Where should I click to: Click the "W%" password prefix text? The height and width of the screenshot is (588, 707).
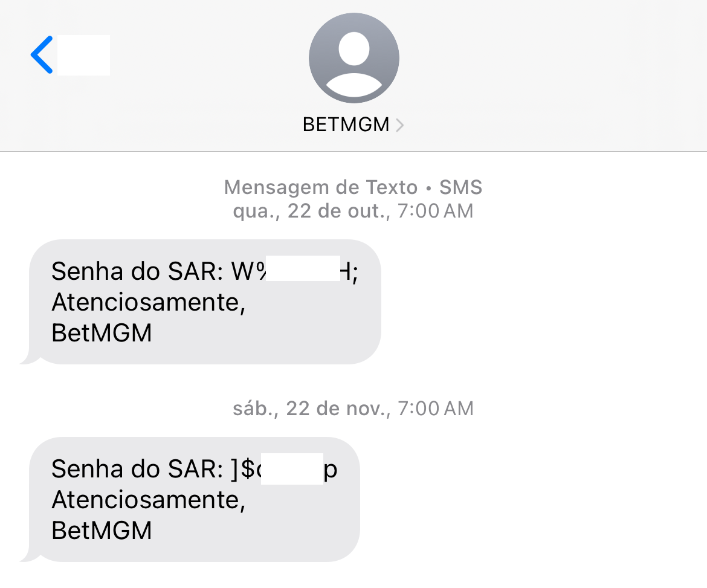[x=249, y=272]
